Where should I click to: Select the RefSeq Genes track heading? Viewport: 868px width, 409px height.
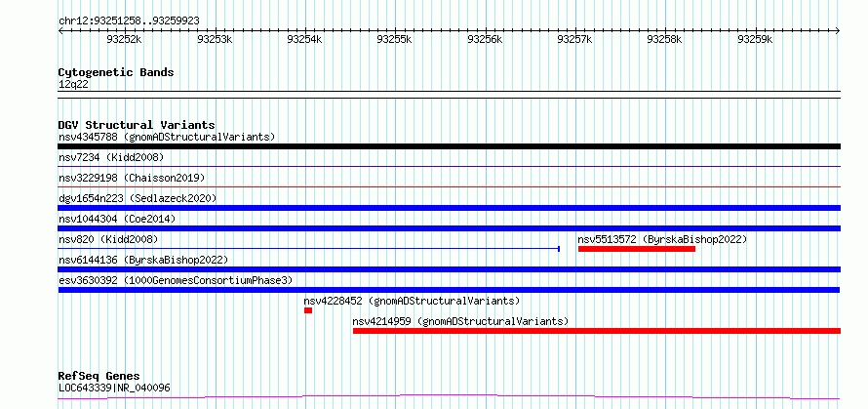point(99,377)
